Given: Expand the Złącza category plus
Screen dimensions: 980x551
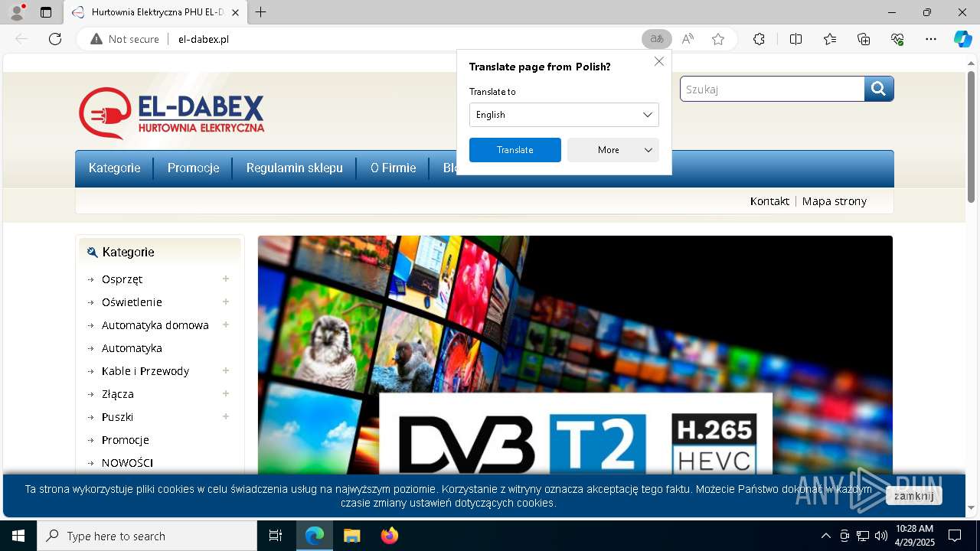Looking at the screenshot, I should click(226, 393).
